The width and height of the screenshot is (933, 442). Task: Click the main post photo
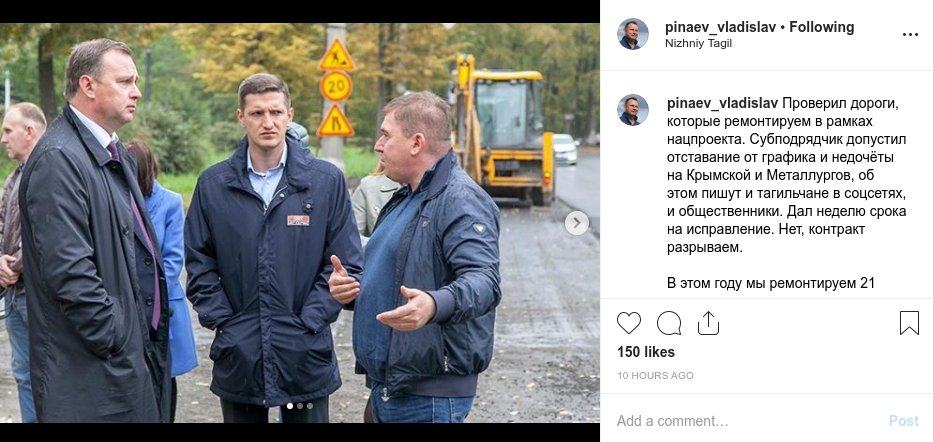click(x=299, y=223)
